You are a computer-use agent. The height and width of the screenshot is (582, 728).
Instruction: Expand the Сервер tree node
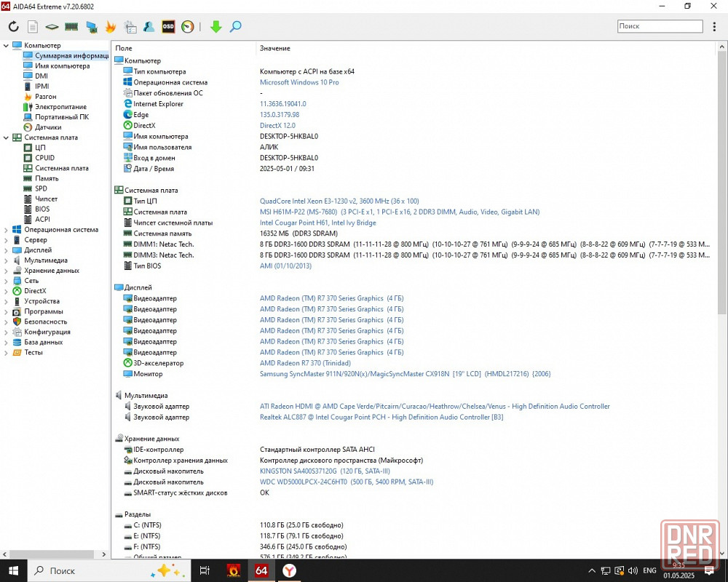point(6,240)
